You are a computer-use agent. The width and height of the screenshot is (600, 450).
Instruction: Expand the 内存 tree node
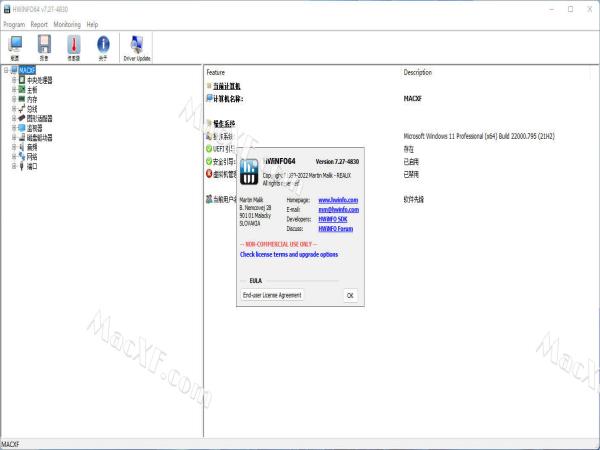coord(14,99)
